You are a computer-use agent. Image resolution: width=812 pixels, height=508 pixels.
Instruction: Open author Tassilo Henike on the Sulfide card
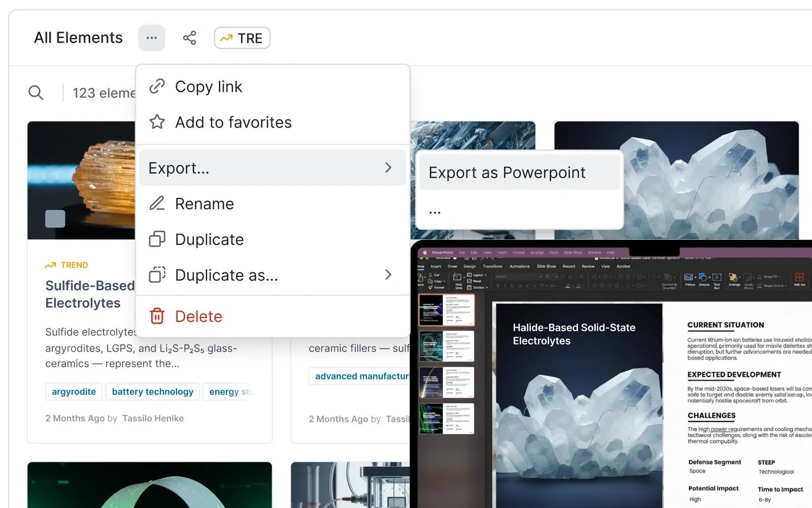pyautogui.click(x=153, y=418)
